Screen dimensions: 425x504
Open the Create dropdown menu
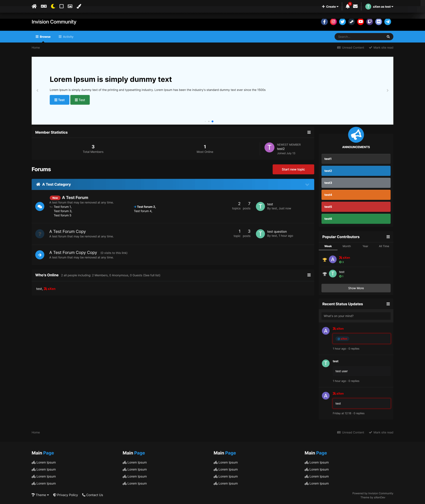pyautogui.click(x=330, y=7)
